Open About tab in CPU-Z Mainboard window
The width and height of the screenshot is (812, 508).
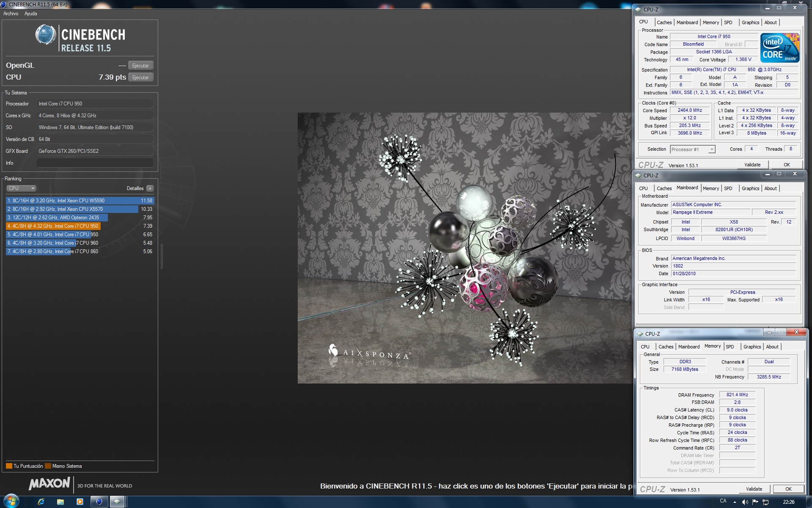(771, 188)
